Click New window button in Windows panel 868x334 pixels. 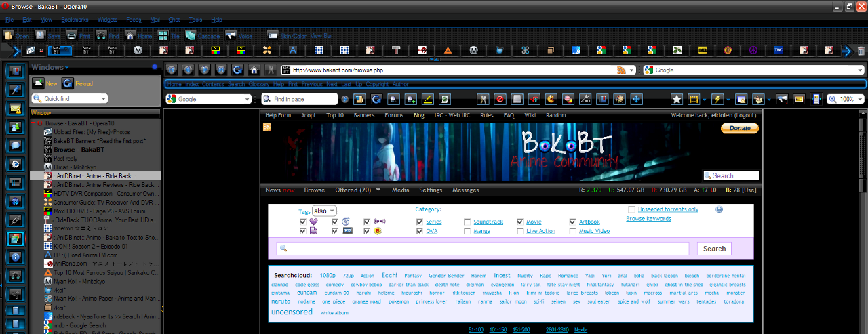[x=45, y=83]
